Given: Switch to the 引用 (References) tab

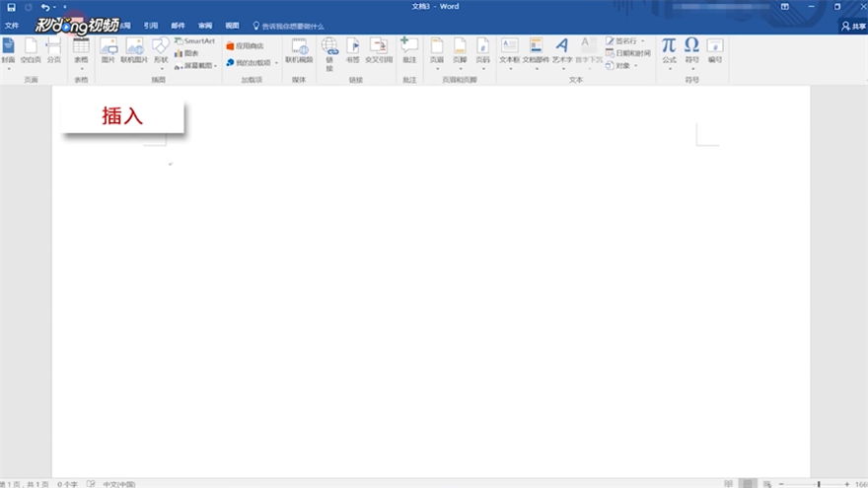Looking at the screenshot, I should (151, 26).
